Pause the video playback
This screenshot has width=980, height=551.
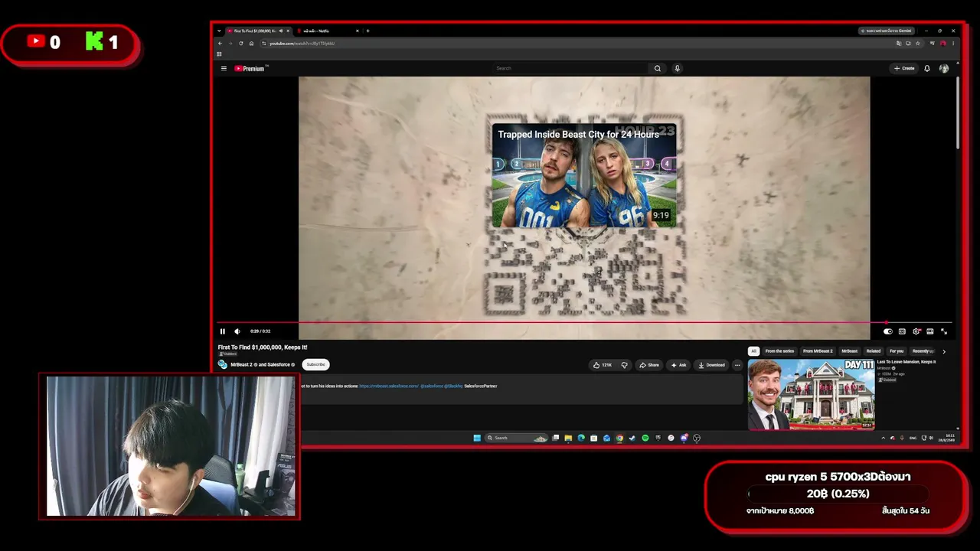click(223, 331)
